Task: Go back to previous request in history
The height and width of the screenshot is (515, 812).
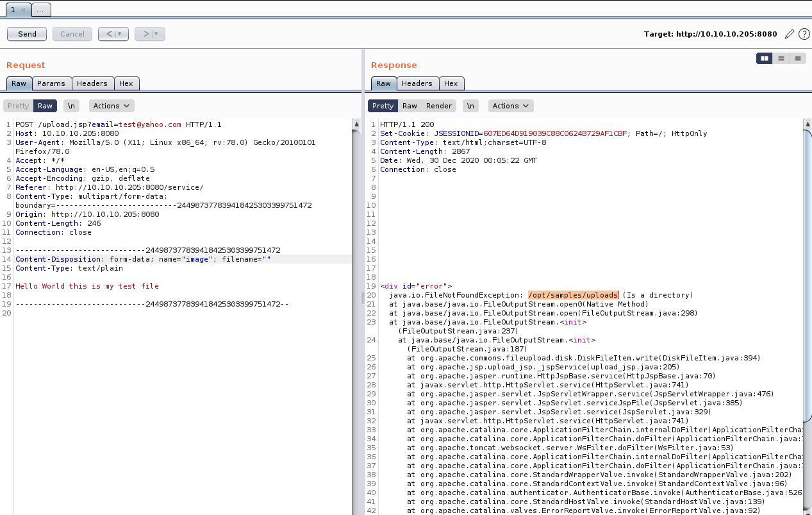Action: coord(108,34)
